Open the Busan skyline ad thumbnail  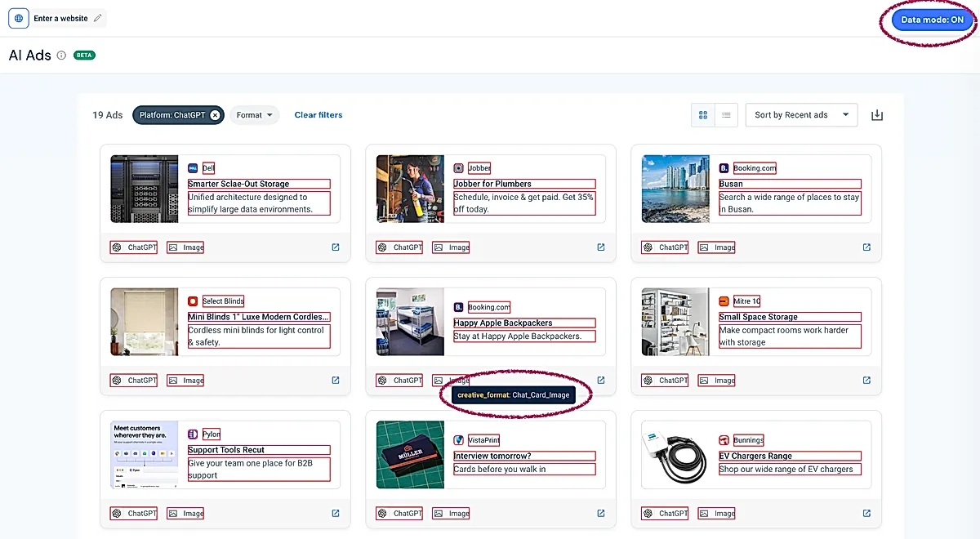click(675, 189)
